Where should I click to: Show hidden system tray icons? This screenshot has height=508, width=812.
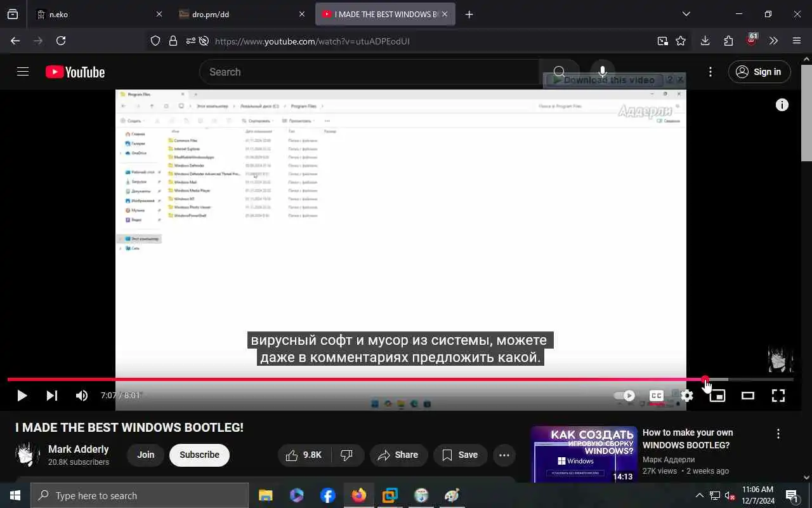pos(700,495)
